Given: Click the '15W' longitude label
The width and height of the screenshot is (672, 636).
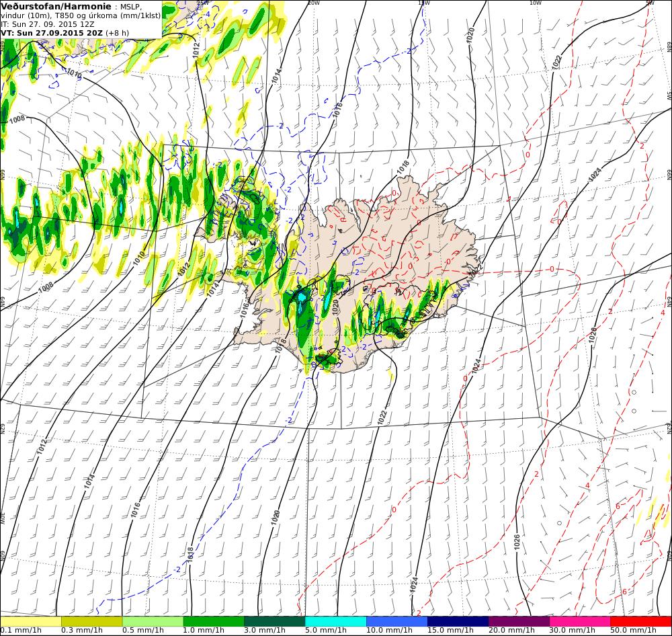Looking at the screenshot, I should coord(423,3).
